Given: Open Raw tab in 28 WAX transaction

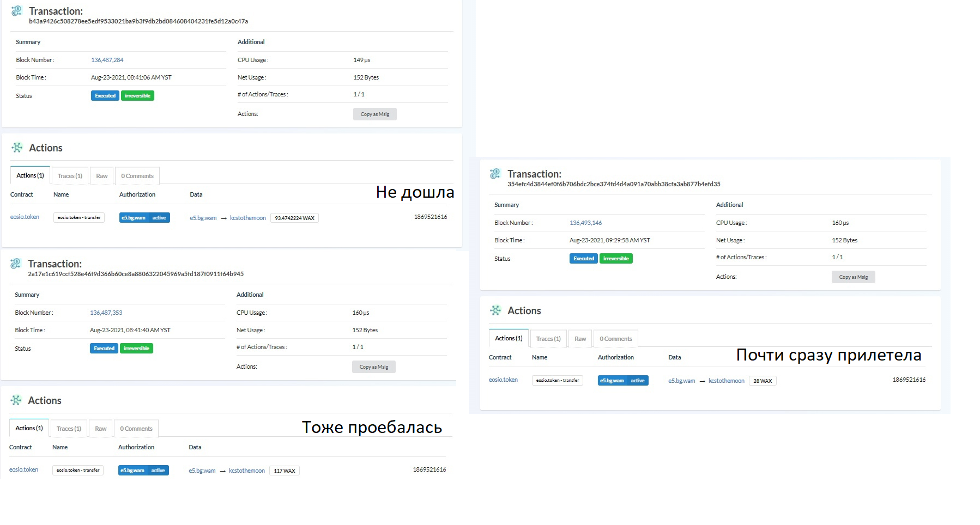Looking at the screenshot, I should (580, 339).
